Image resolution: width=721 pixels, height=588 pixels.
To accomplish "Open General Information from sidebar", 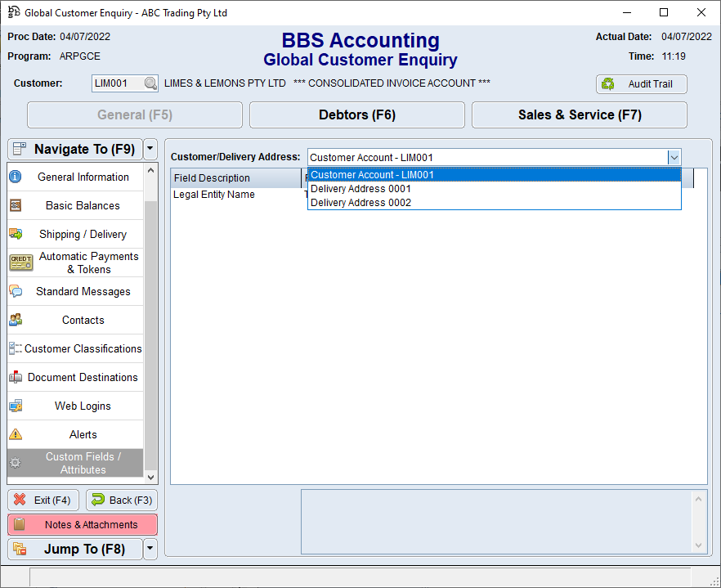I will click(83, 177).
